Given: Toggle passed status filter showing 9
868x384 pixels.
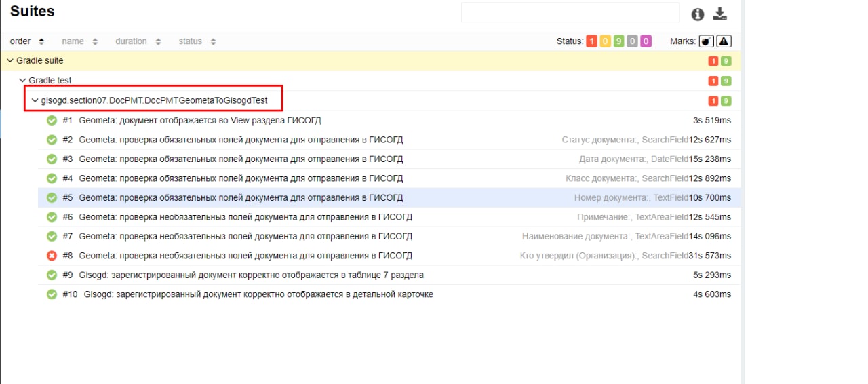Looking at the screenshot, I should (618, 41).
